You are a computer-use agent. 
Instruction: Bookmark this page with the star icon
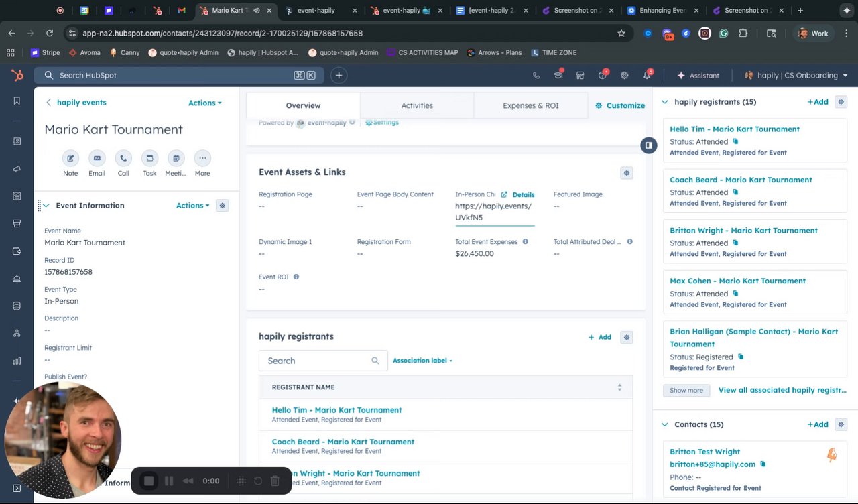tap(621, 34)
